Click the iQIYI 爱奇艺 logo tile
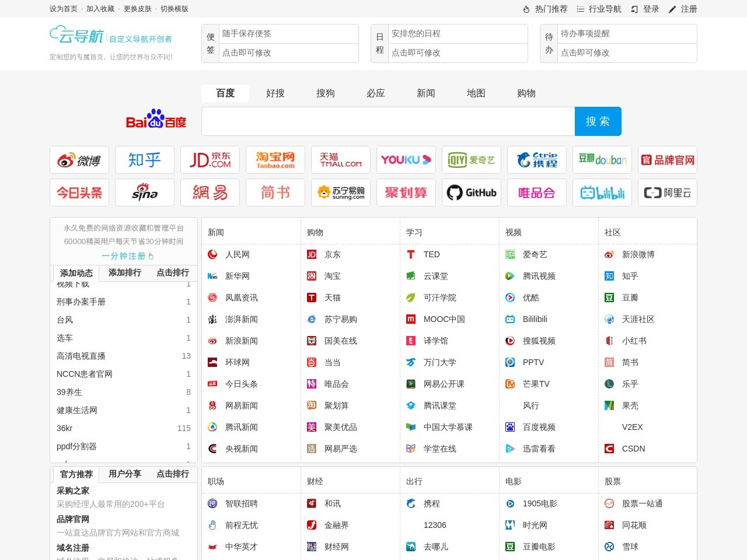The image size is (747, 560). tap(472, 160)
